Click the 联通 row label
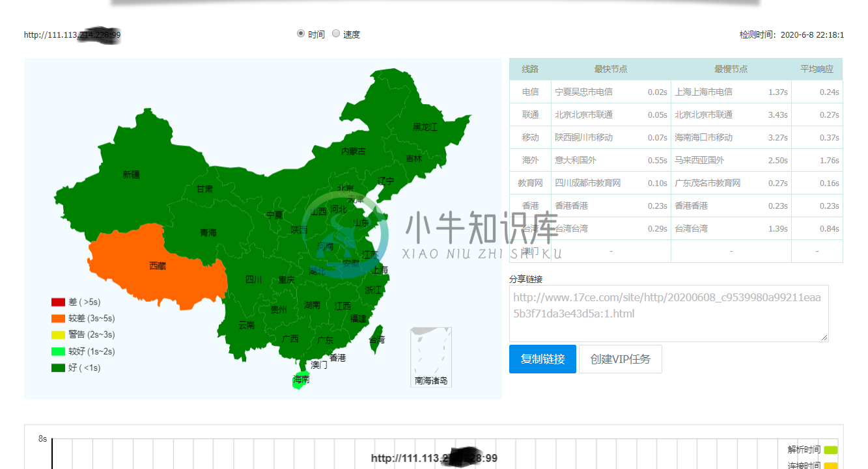This screenshot has width=868, height=469. 530,114
